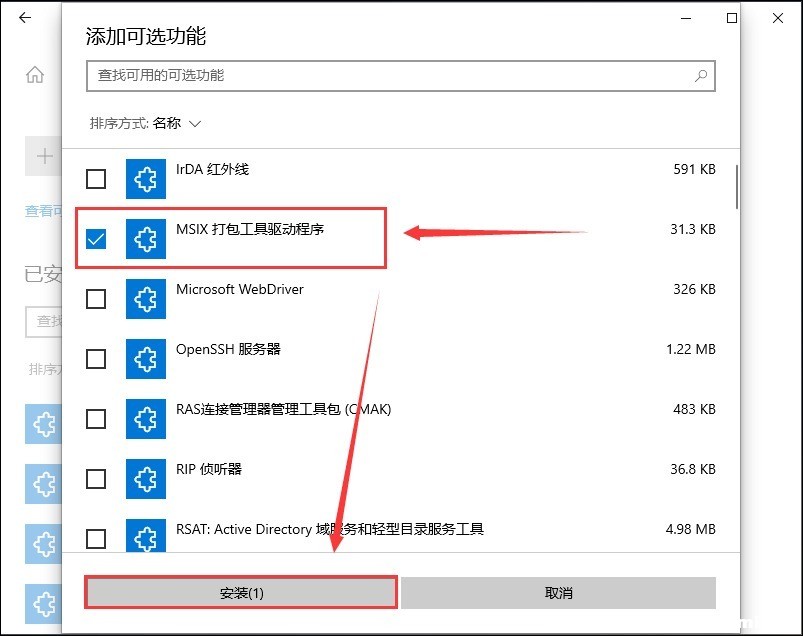Viewport: 803px width, 636px height.
Task: Click the feature list scrollbar thumb
Action: (x=736, y=187)
